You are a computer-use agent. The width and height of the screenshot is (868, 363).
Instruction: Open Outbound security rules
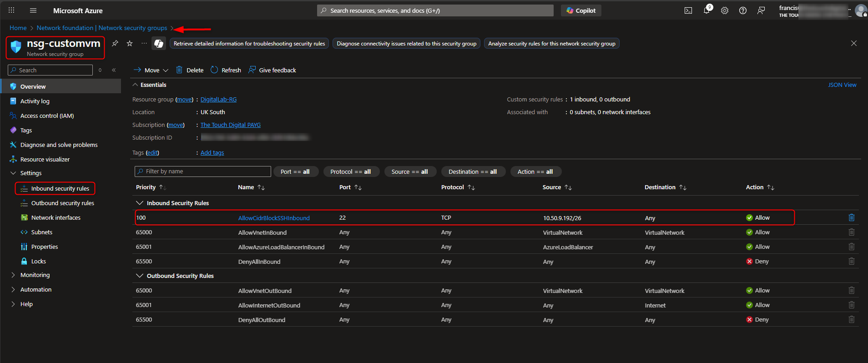tap(62, 203)
